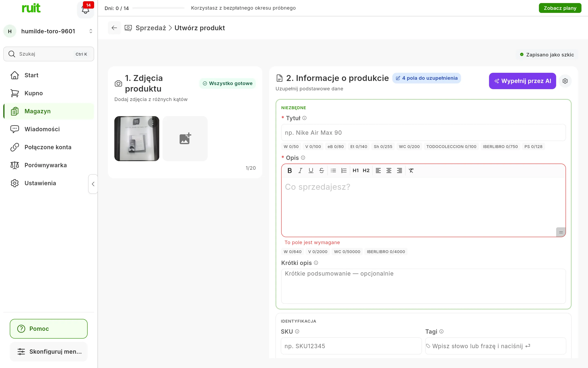The width and height of the screenshot is (588, 368).
Task: Add another product photo
Action: (185, 139)
